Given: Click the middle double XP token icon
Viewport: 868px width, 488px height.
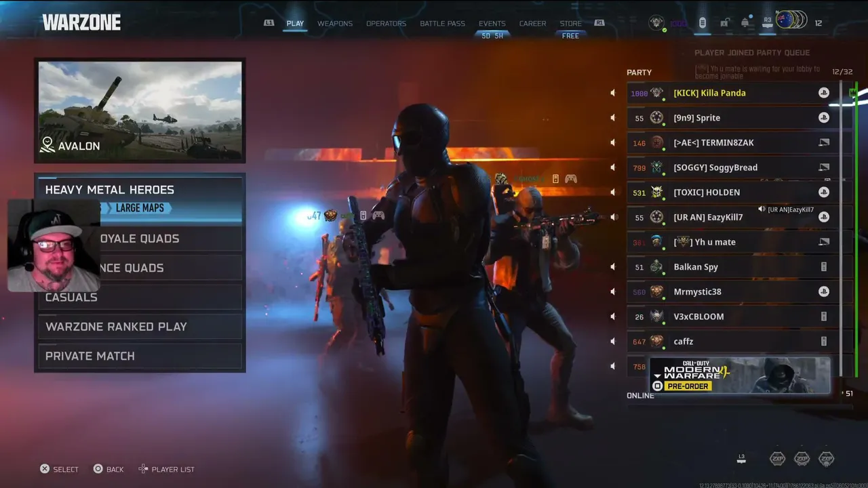Looking at the screenshot, I should [802, 459].
